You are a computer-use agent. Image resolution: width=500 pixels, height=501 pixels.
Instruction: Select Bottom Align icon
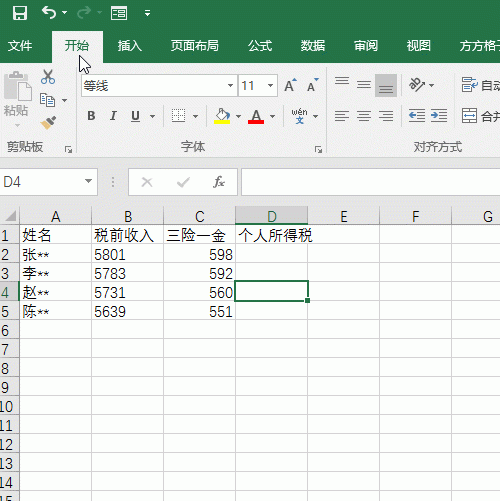tap(386, 85)
